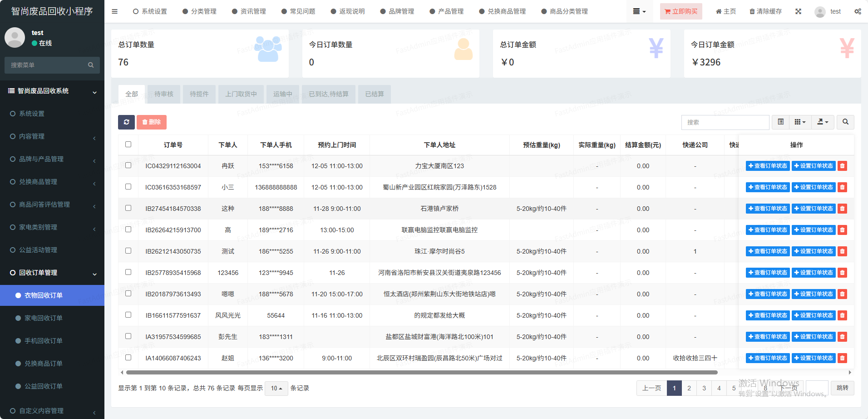This screenshot has width=868, height=419.
Task: Click the horizontal table scrollbar
Action: [x=421, y=373]
